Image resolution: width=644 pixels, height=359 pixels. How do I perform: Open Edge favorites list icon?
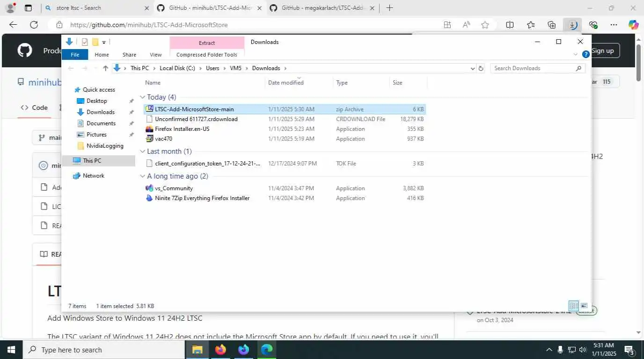(531, 25)
